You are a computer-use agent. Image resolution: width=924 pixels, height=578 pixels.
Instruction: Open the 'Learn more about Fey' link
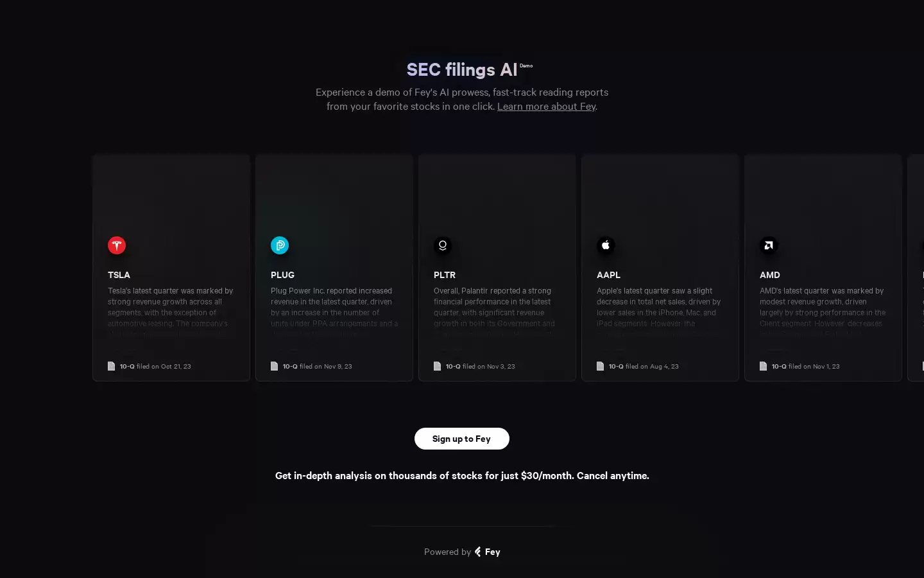[546, 106]
